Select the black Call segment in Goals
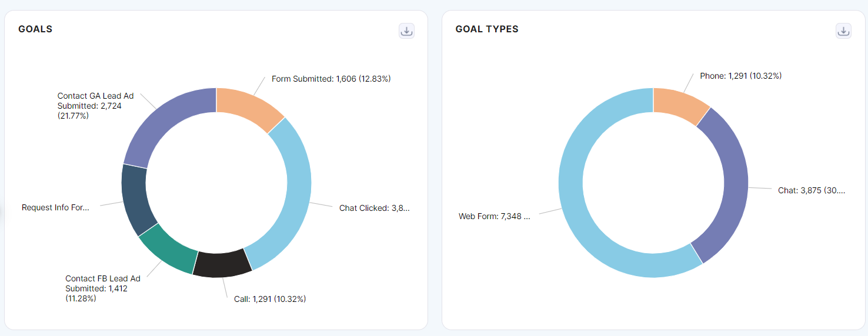This screenshot has width=868, height=336. [222, 263]
